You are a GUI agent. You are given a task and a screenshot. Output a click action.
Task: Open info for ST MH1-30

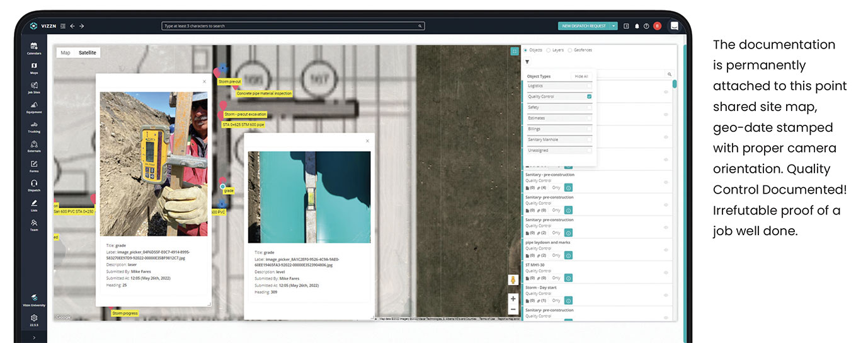(x=568, y=278)
